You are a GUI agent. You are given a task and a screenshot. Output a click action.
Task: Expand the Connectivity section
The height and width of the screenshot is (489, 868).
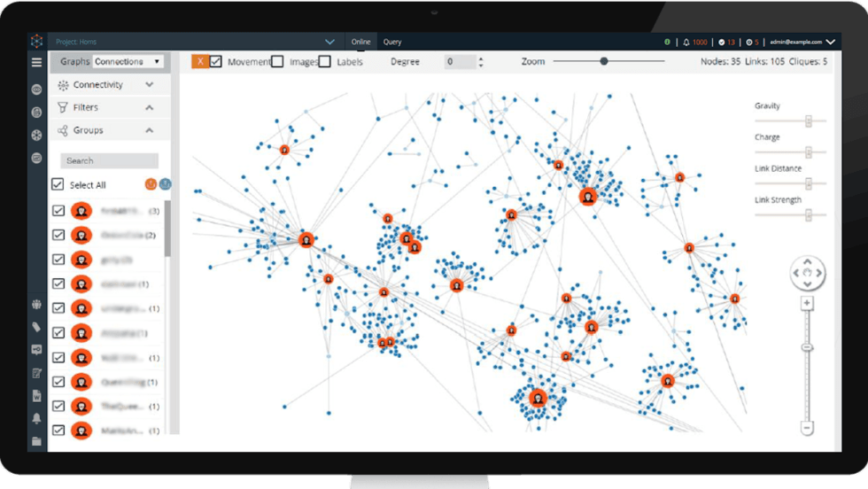(149, 85)
